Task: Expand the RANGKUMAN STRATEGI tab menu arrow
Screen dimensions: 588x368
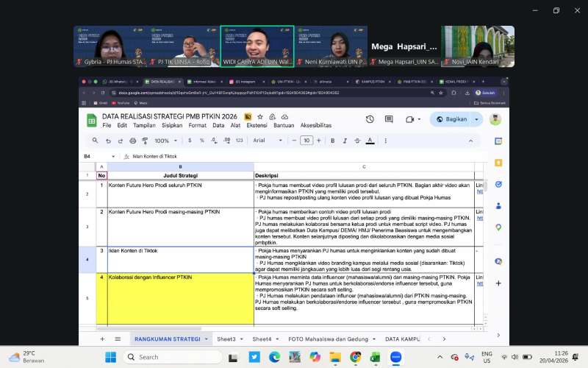Action: (207, 339)
